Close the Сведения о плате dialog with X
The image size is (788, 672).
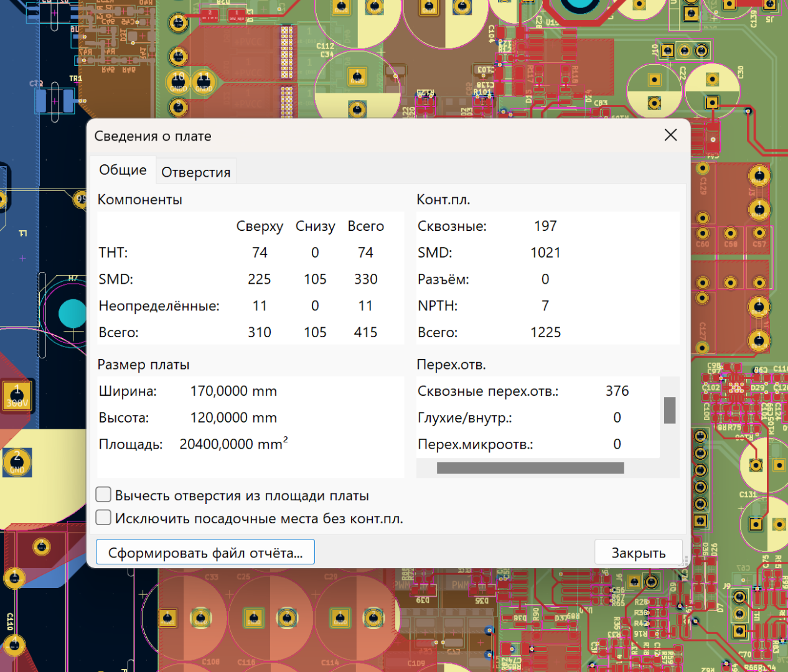click(x=670, y=135)
